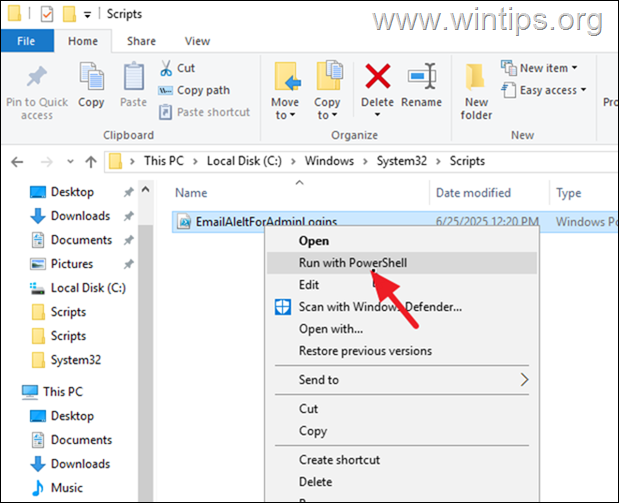The image size is (619, 503).
Task: Click Windows in the address path
Action: [329, 161]
